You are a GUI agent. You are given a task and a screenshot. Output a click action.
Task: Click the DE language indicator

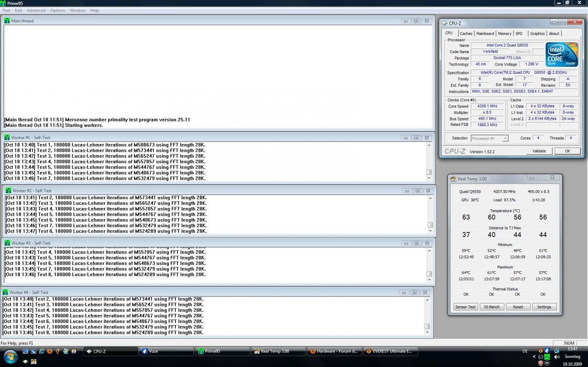(x=525, y=351)
